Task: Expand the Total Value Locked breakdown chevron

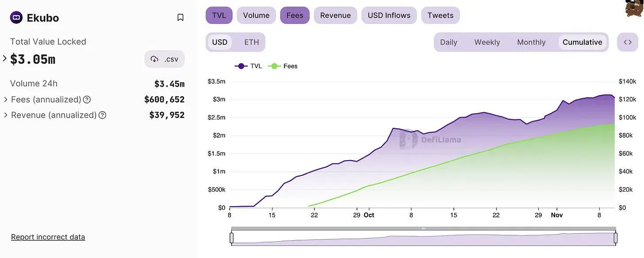Action: [x=5, y=58]
